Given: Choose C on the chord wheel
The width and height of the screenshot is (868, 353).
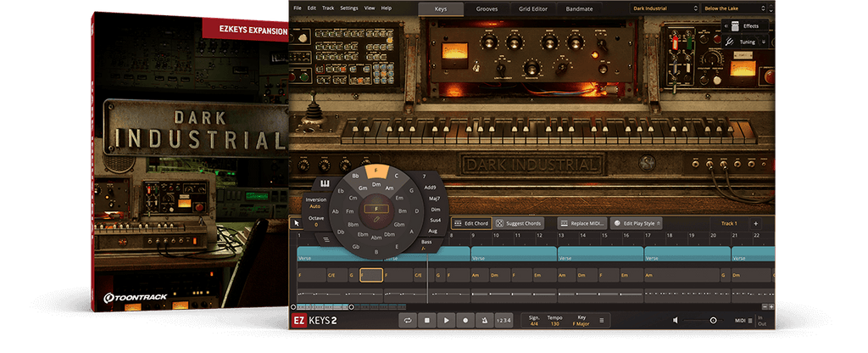Looking at the screenshot, I should pos(397,176).
